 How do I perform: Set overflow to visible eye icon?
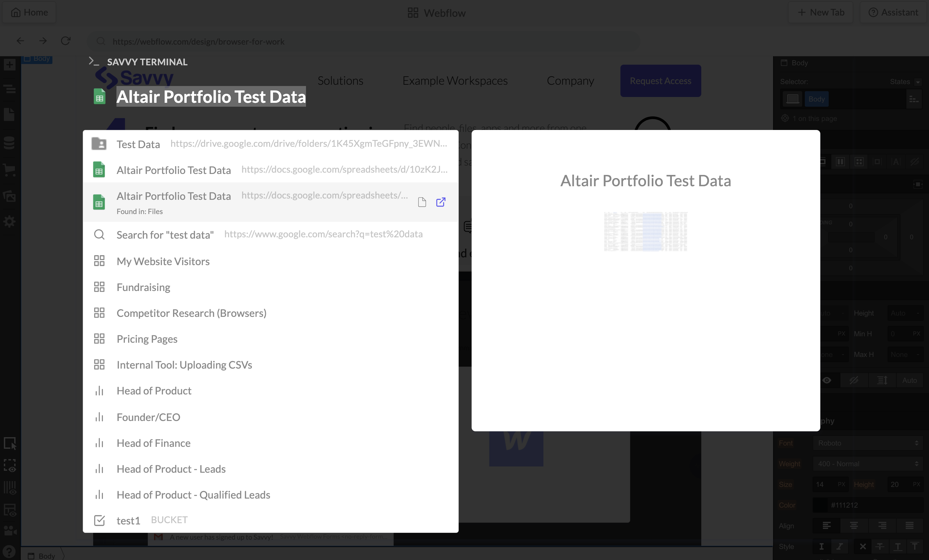point(827,380)
